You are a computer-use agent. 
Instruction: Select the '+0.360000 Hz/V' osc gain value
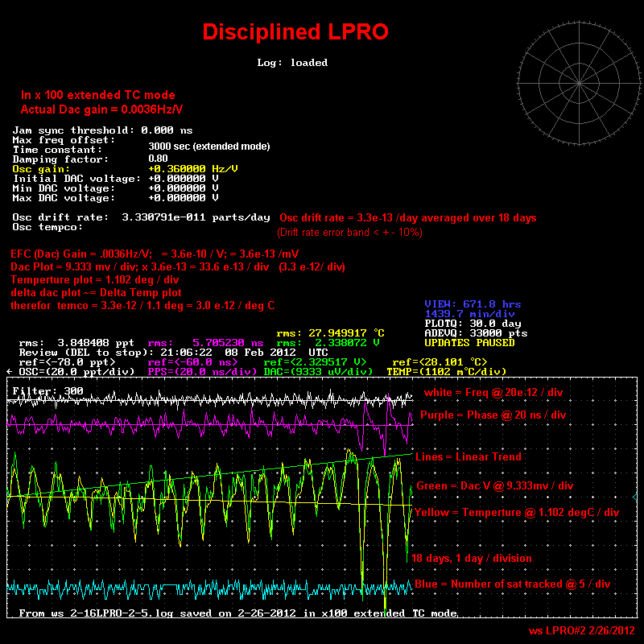pos(193,169)
